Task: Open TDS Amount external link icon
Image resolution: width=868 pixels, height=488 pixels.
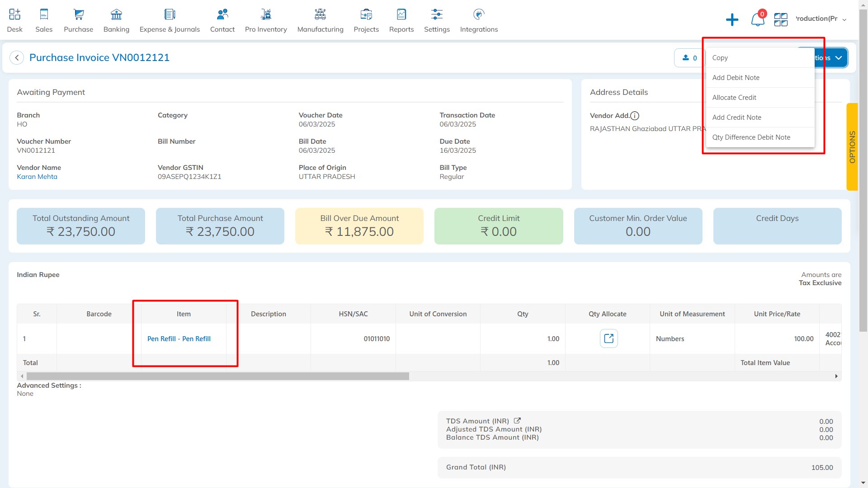Action: click(x=517, y=421)
